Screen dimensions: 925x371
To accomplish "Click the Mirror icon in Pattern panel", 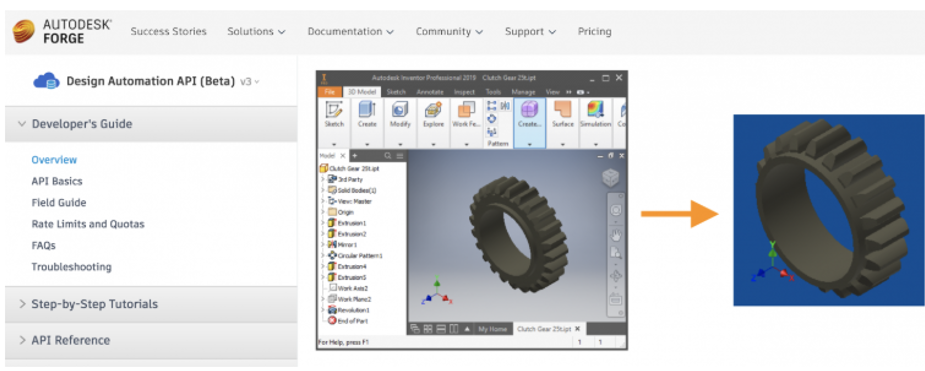I will point(505,106).
